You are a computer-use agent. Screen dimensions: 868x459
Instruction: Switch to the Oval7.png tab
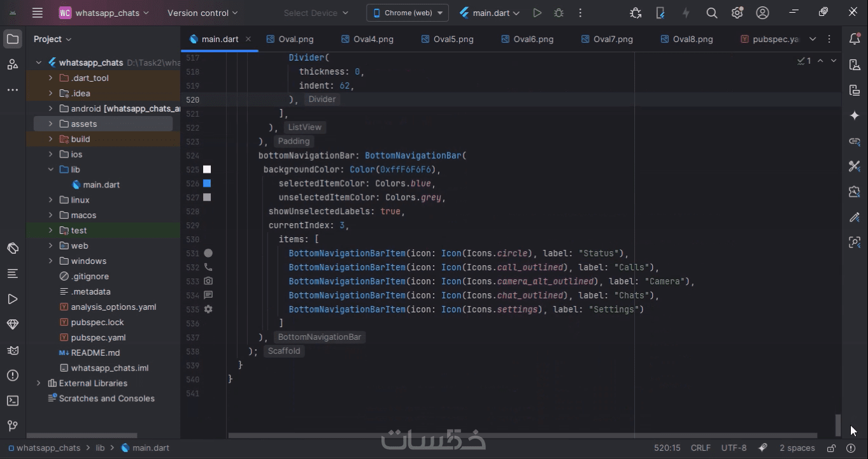607,39
